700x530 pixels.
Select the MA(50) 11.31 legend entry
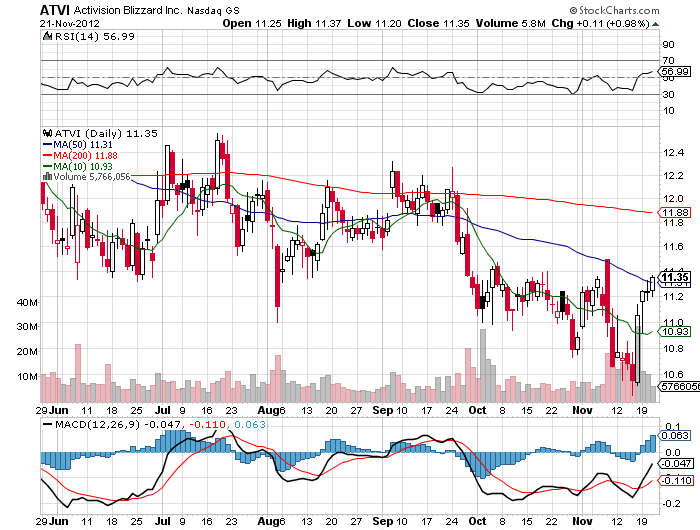tap(78, 145)
